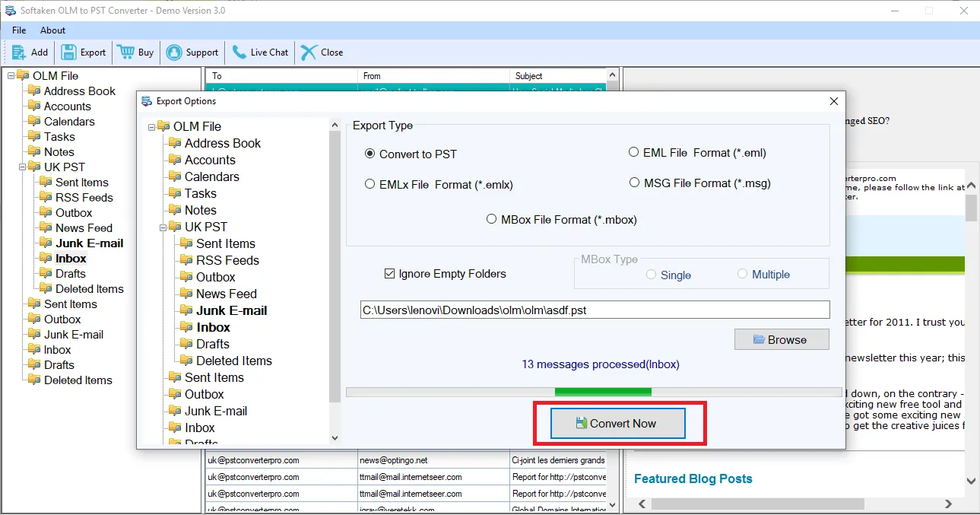Viewport: 980px width, 515px height.
Task: Select the news@optingo.net sender cell
Action: (433, 460)
